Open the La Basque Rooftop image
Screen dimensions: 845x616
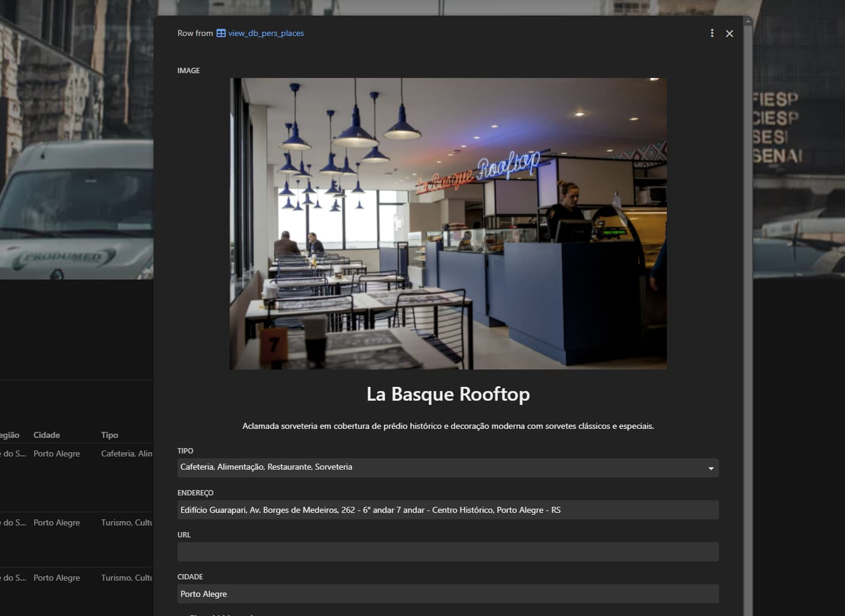(448, 224)
